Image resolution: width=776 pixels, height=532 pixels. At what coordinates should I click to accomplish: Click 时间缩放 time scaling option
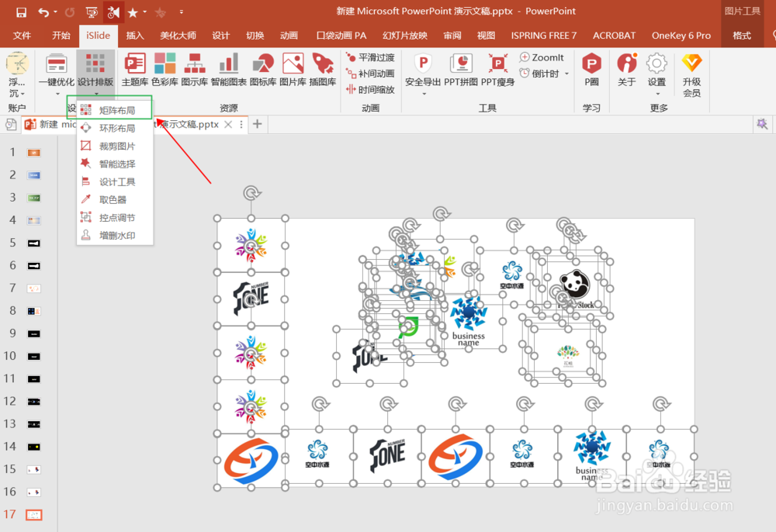tap(370, 89)
